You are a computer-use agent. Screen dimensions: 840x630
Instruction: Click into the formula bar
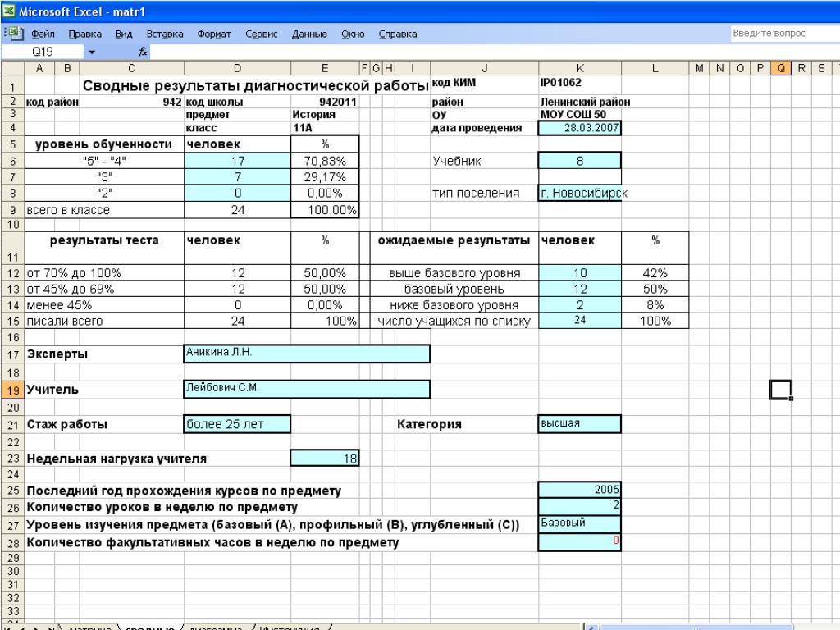(x=493, y=52)
